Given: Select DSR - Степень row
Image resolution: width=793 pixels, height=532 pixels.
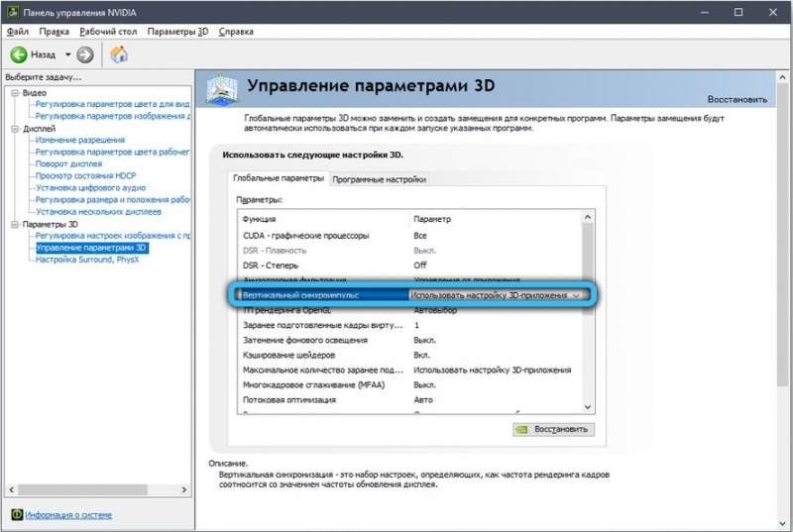Looking at the screenshot, I should (410, 266).
